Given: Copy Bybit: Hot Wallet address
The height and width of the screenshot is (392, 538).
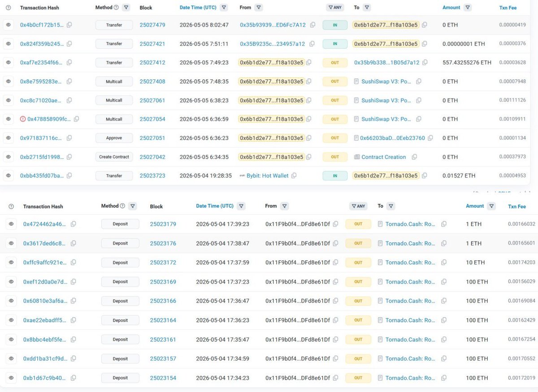Looking at the screenshot, I should coord(294,176).
